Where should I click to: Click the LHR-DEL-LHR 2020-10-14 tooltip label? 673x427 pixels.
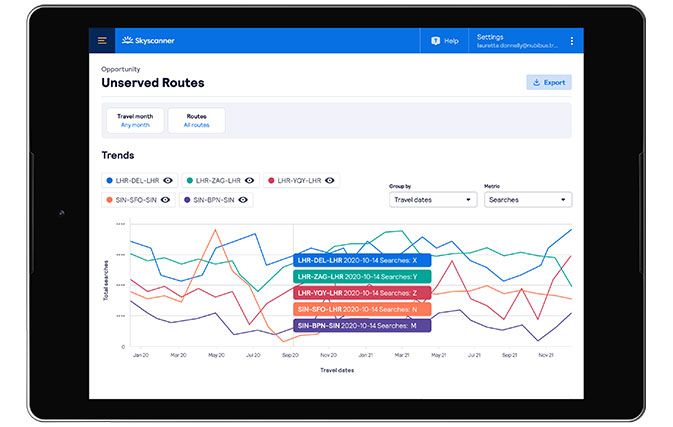click(362, 260)
